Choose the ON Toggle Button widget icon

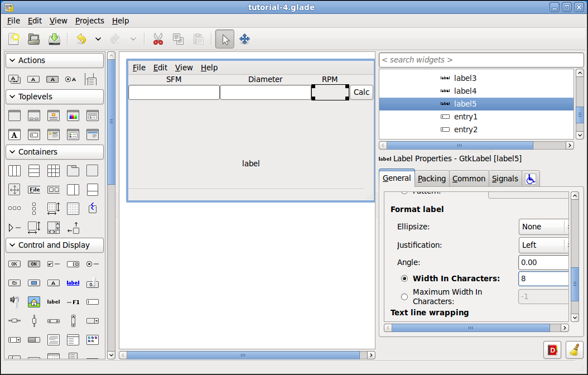pos(33,264)
